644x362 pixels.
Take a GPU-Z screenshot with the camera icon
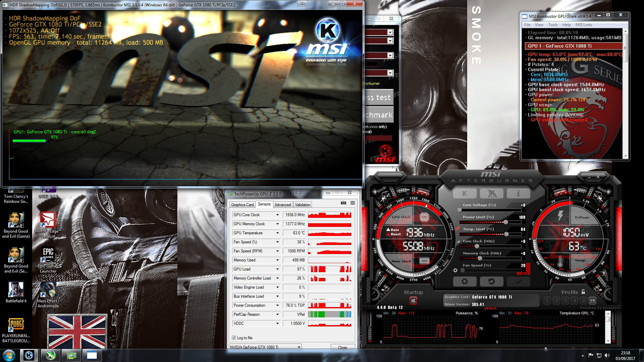click(x=343, y=203)
